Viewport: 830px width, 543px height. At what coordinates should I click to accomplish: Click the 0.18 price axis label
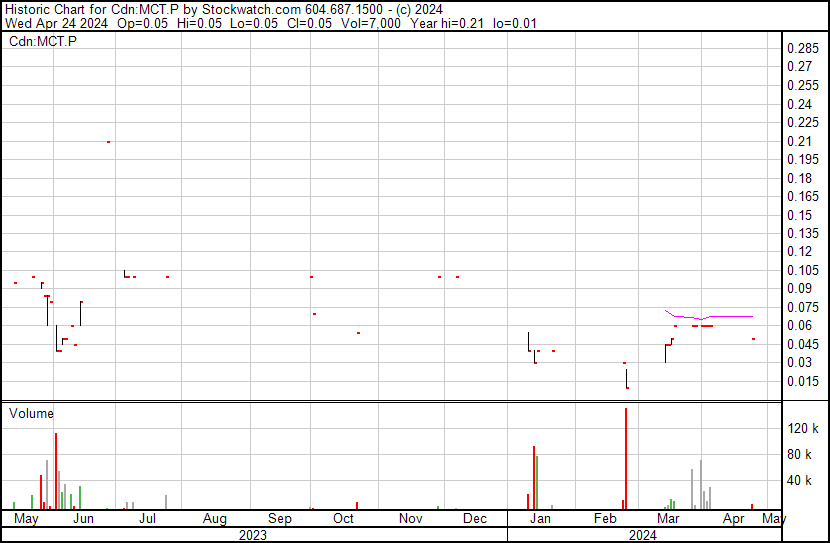tap(799, 178)
